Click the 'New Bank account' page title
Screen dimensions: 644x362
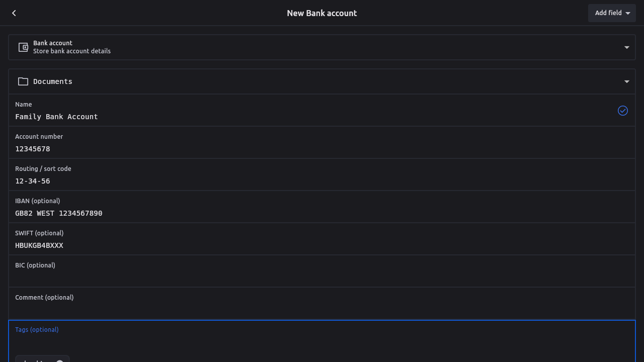tap(322, 13)
